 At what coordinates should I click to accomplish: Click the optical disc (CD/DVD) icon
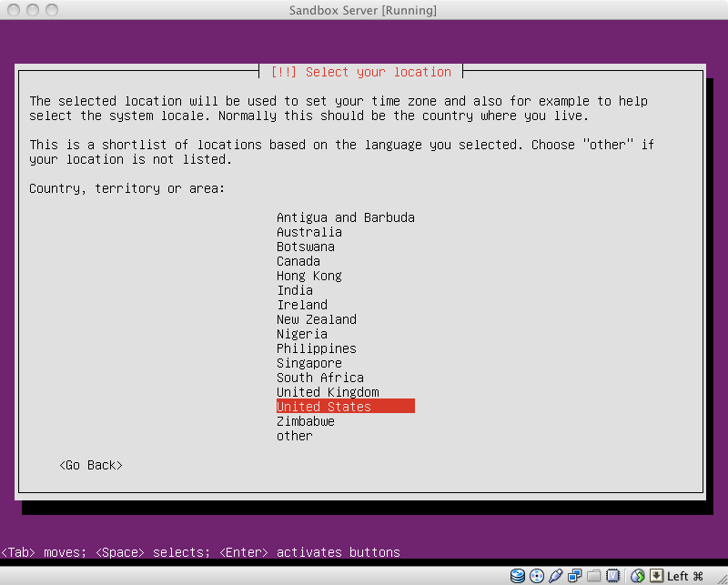(x=537, y=576)
